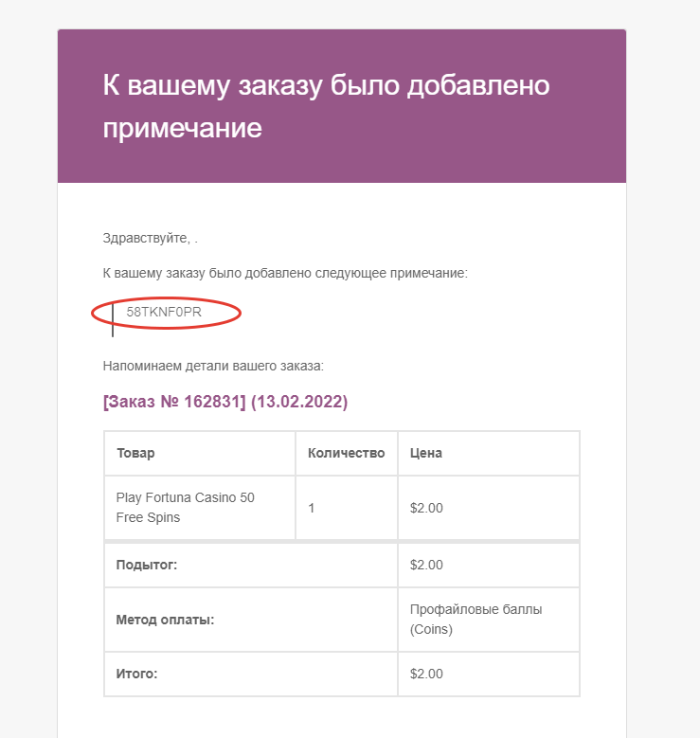The width and height of the screenshot is (700, 738).
Task: Click the "Напоминаем детали вашего заказа" line
Action: (x=213, y=365)
